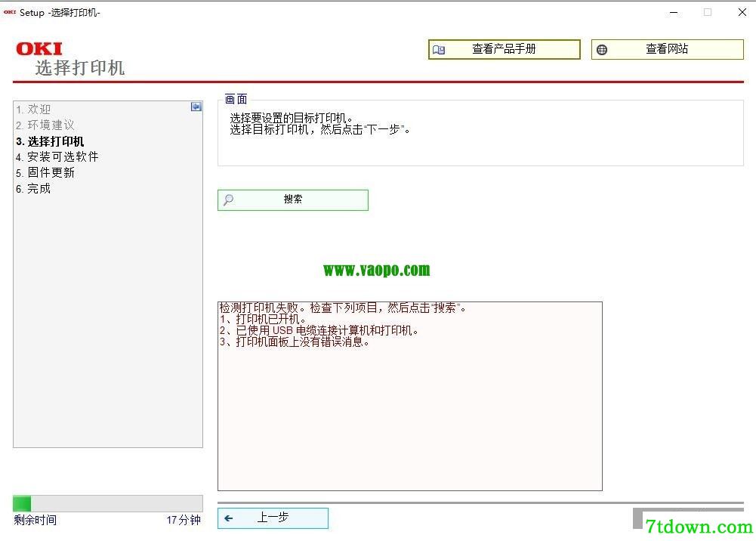The height and width of the screenshot is (541, 756).
Task: Click the 打印机面板上没有错误消息 line
Action: pos(295,342)
